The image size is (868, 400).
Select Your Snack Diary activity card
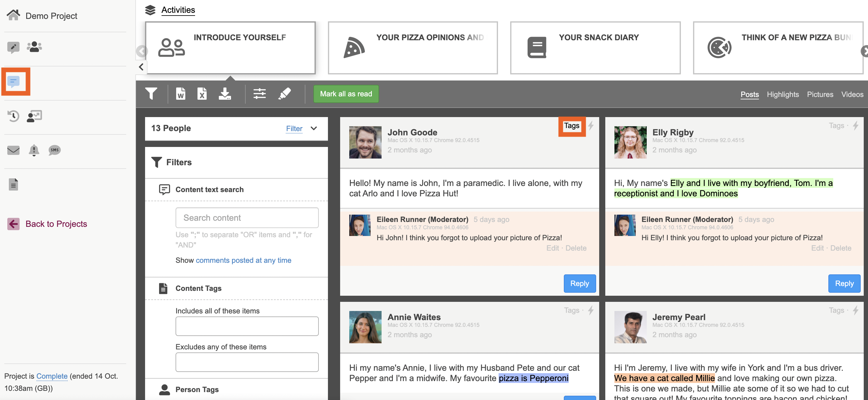[x=595, y=48]
